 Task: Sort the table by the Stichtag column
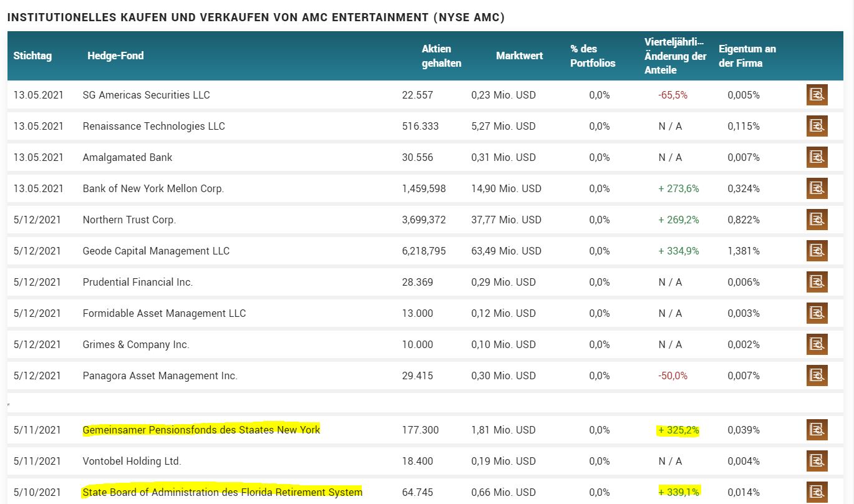pyautogui.click(x=34, y=56)
